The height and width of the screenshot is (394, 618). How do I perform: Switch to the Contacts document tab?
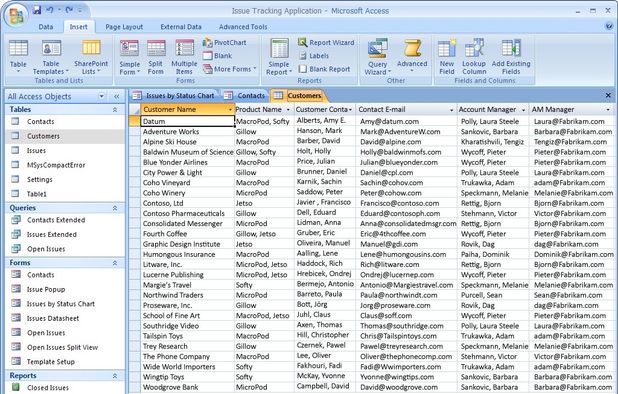point(245,95)
